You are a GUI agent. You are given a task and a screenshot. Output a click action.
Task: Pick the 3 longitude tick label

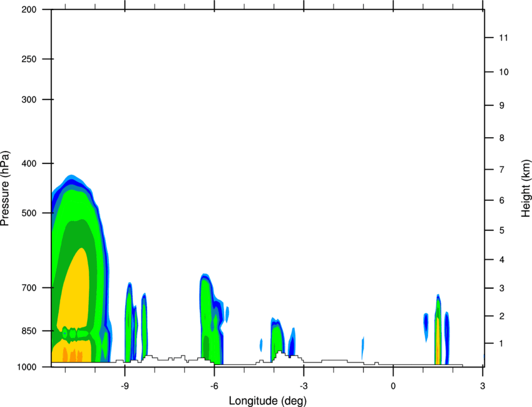[x=483, y=386]
